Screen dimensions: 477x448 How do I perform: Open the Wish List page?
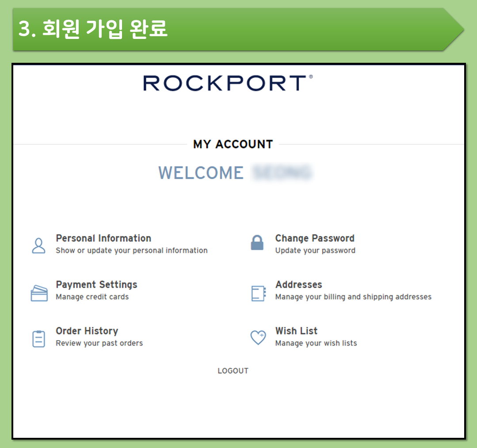pos(296,331)
